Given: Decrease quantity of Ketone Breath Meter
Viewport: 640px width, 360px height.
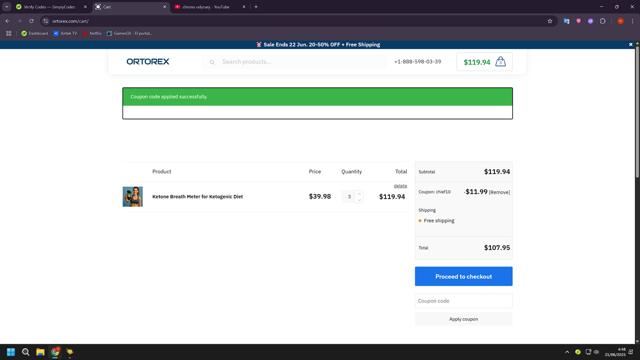Looking at the screenshot, I should pos(359,200).
